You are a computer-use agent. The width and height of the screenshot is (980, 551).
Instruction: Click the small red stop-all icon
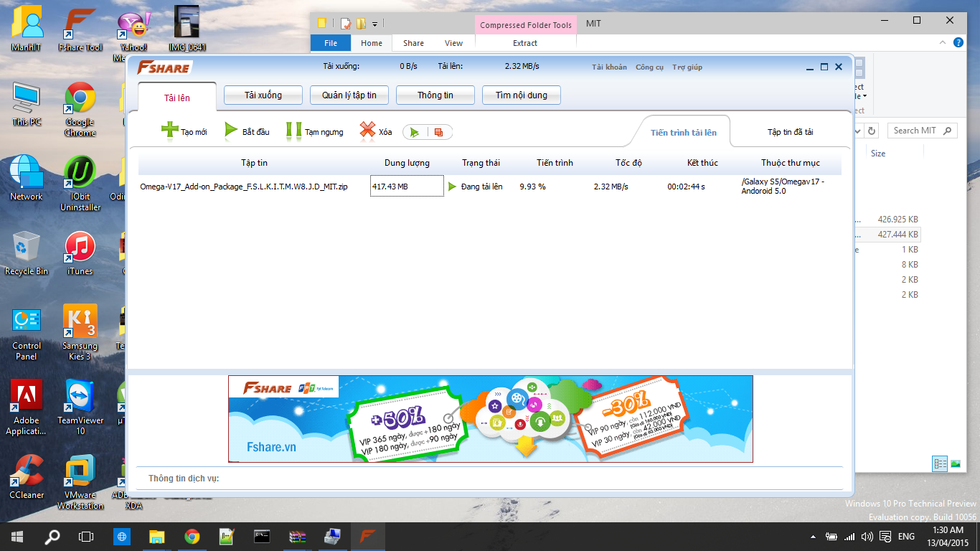[438, 132]
